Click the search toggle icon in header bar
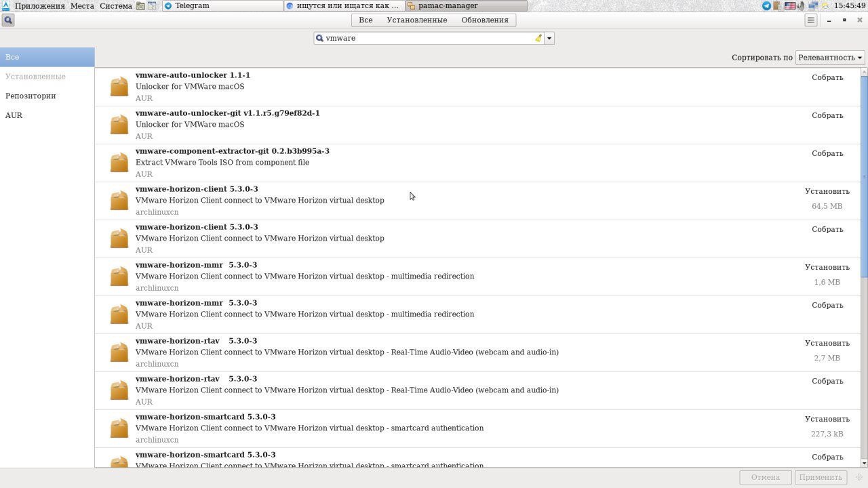This screenshot has width=868, height=488. [x=7, y=20]
